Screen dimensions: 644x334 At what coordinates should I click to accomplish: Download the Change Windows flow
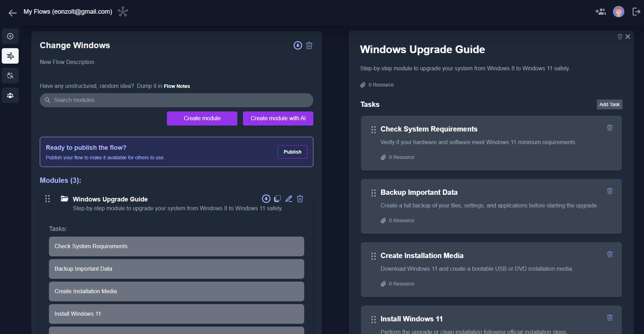[298, 45]
